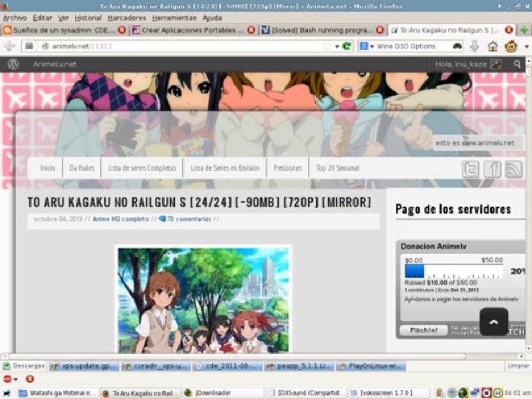Image resolution: width=532 pixels, height=399 pixels.
Task: Open the RSS feed icon
Action: coord(514,169)
